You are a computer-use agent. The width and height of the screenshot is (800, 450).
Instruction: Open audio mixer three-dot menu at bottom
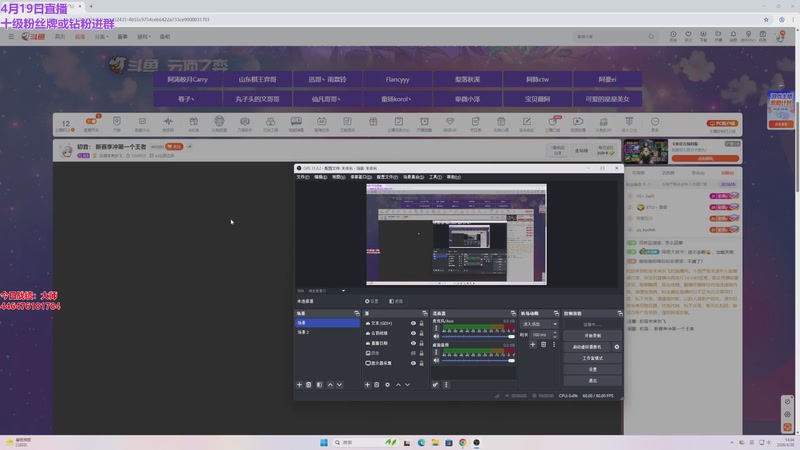(x=446, y=385)
